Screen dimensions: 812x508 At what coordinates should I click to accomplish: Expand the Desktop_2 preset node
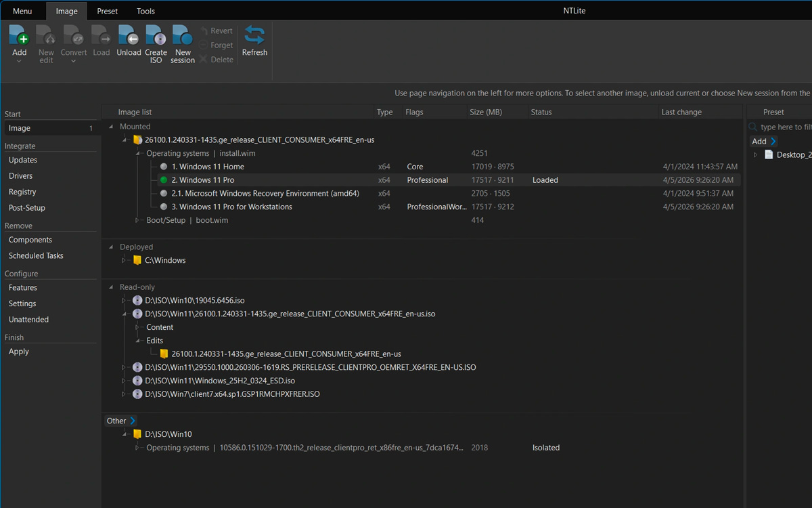coord(756,154)
